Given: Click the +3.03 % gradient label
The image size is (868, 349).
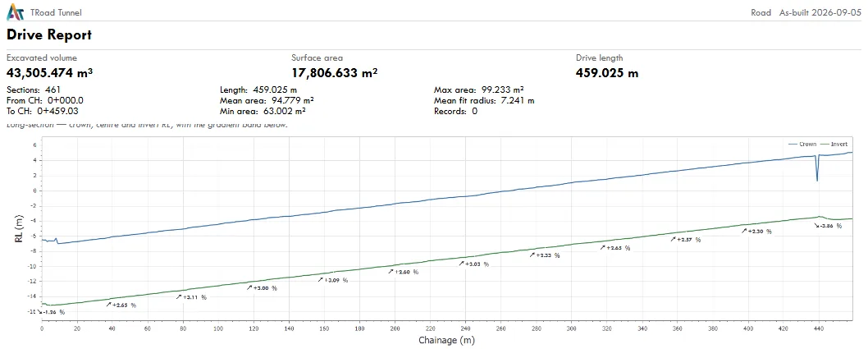Looking at the screenshot, I should click(474, 264).
